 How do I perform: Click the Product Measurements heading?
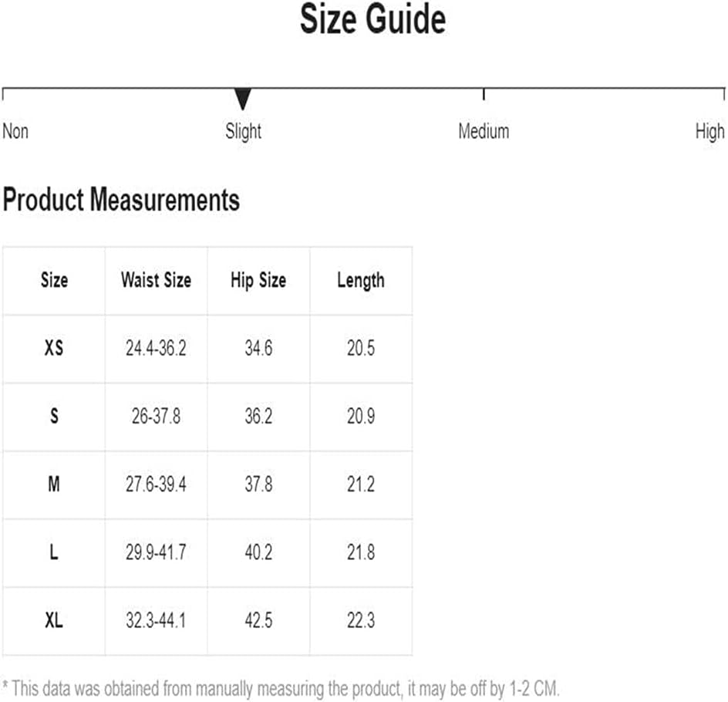pyautogui.click(x=121, y=200)
